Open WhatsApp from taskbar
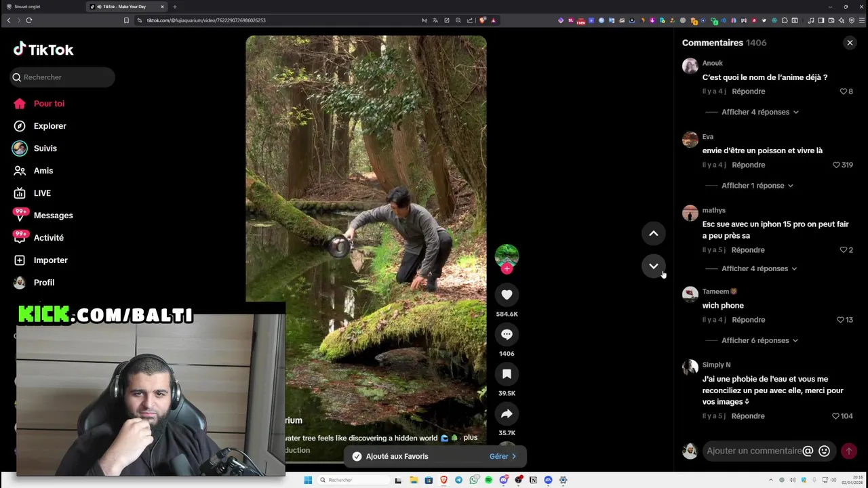This screenshot has height=488, width=868. [x=473, y=480]
